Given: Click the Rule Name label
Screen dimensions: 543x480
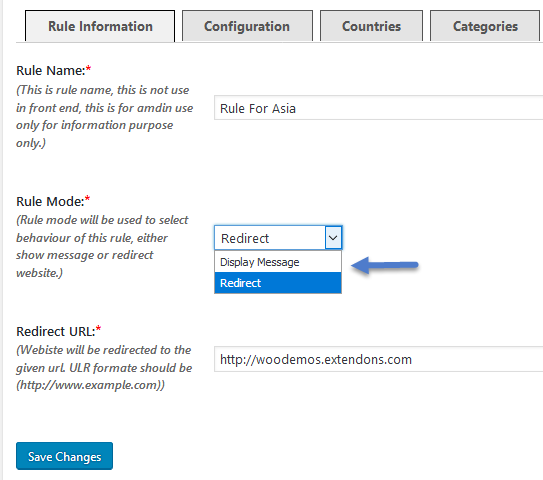Looking at the screenshot, I should point(51,71).
